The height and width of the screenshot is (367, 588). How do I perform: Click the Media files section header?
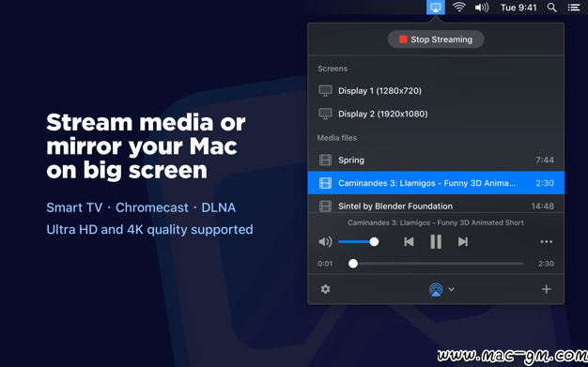(x=337, y=138)
